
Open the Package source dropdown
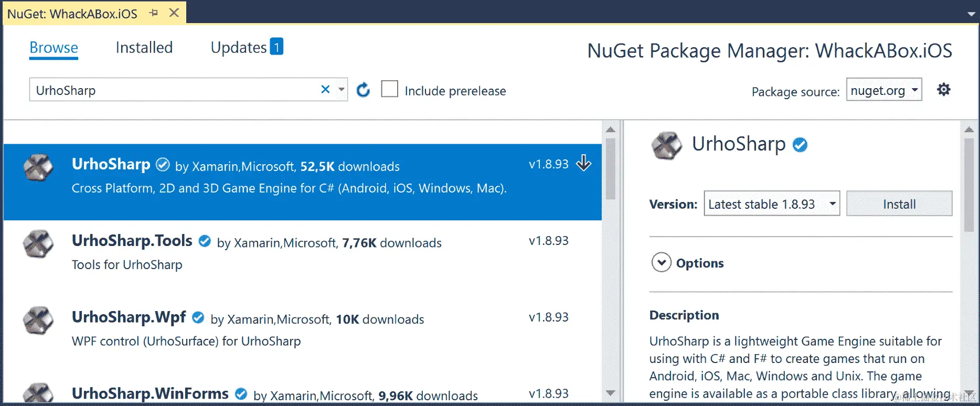[x=884, y=90]
